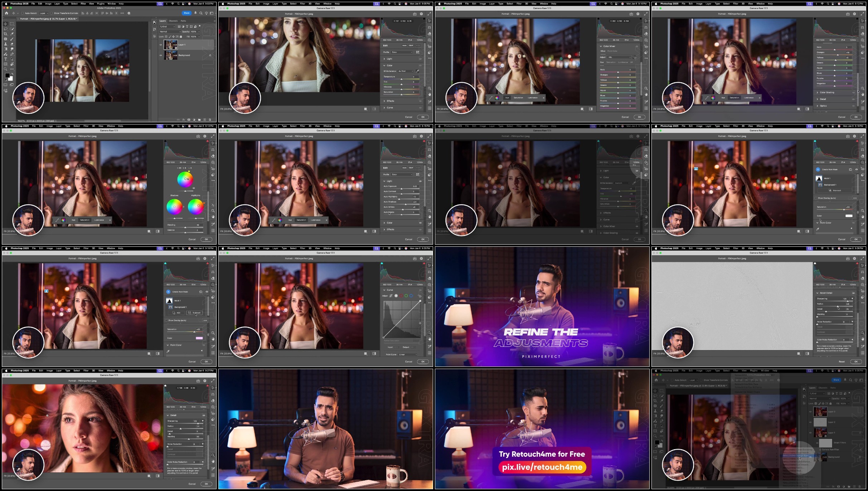Confirm with OK in 9:10 PM Camera Raw frame
Viewport: 868px width, 491px height.
point(640,117)
